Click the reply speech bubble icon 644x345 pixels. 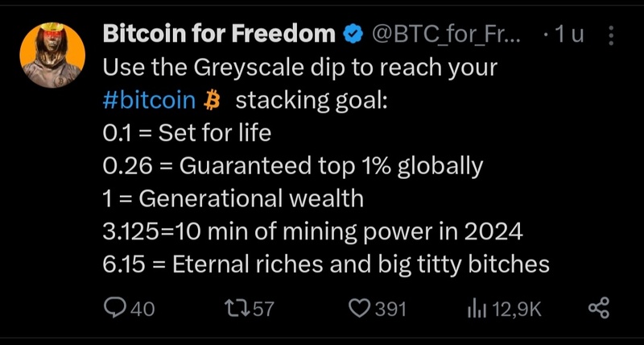(114, 308)
